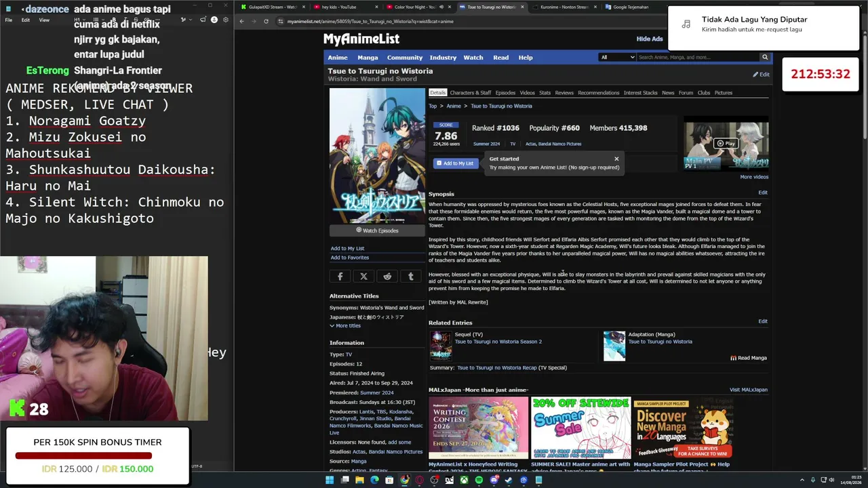Switch to the Reviews tab
Image resolution: width=868 pixels, height=488 pixels.
(564, 93)
